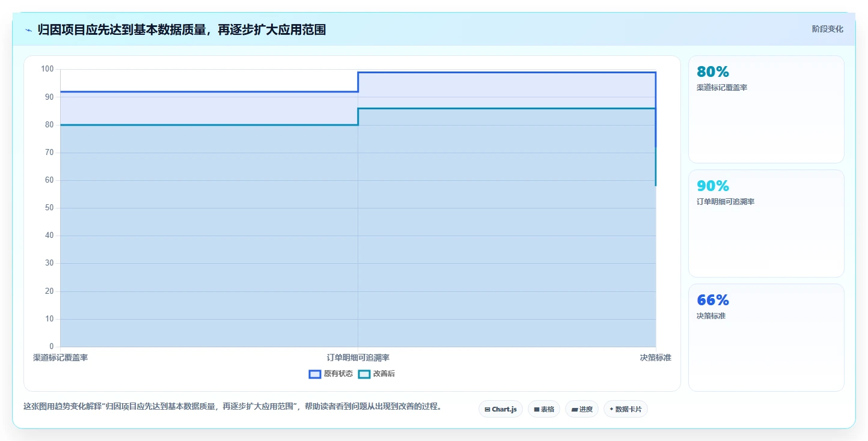Screen dimensions: 868x441
Task: Click the y-axis value 0
Action: coord(52,347)
